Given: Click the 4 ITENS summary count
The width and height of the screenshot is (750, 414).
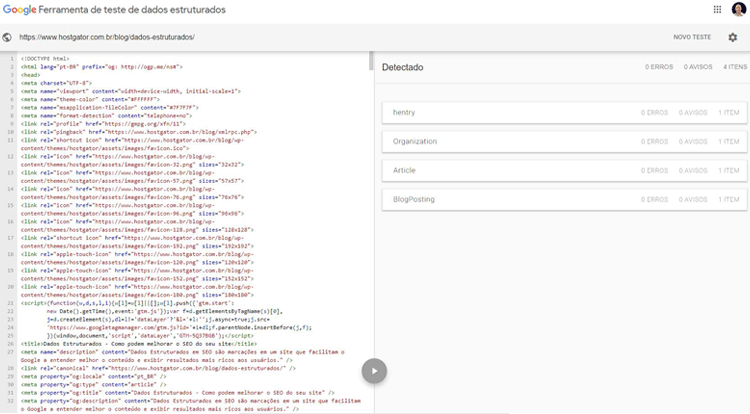Looking at the screenshot, I should click(735, 67).
